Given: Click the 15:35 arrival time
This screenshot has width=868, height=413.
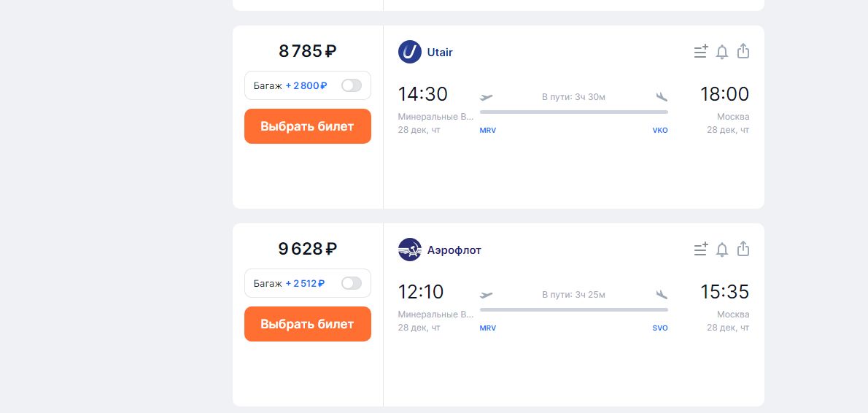Looking at the screenshot, I should 724,292.
